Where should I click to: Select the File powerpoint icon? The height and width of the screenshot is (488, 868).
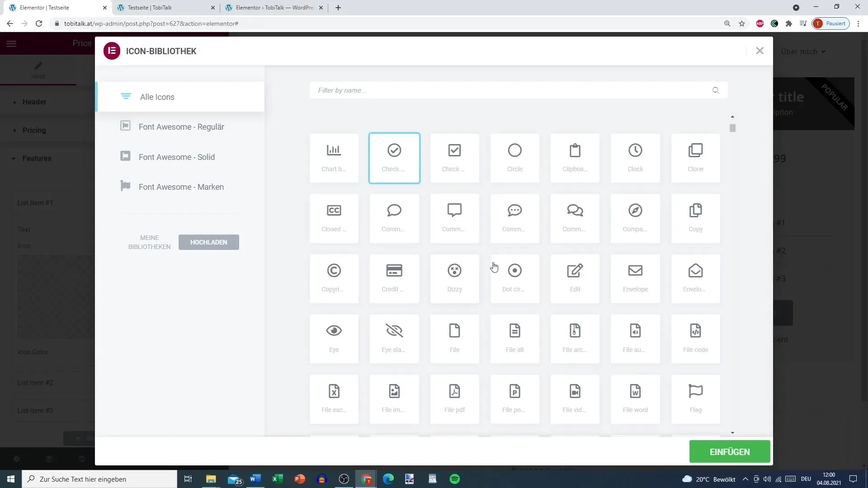pyautogui.click(x=515, y=399)
